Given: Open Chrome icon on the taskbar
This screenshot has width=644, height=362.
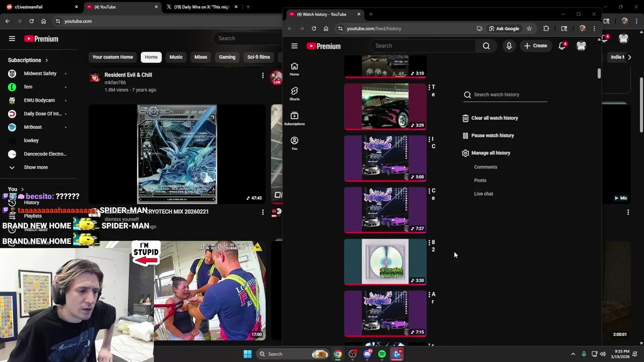Looking at the screenshot, I should (338, 354).
